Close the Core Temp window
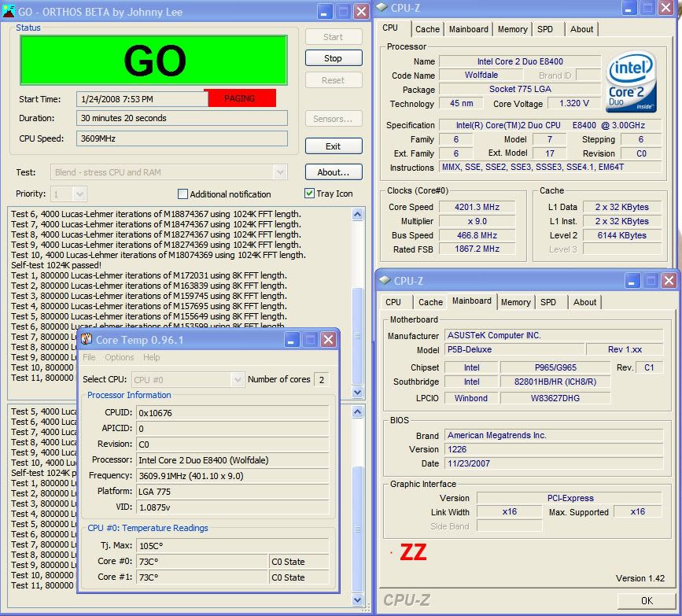 tap(328, 340)
